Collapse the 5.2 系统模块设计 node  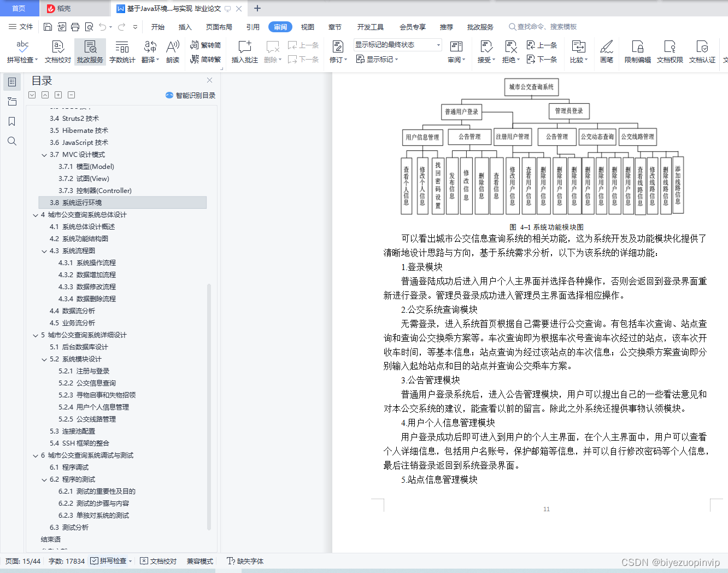tap(44, 359)
